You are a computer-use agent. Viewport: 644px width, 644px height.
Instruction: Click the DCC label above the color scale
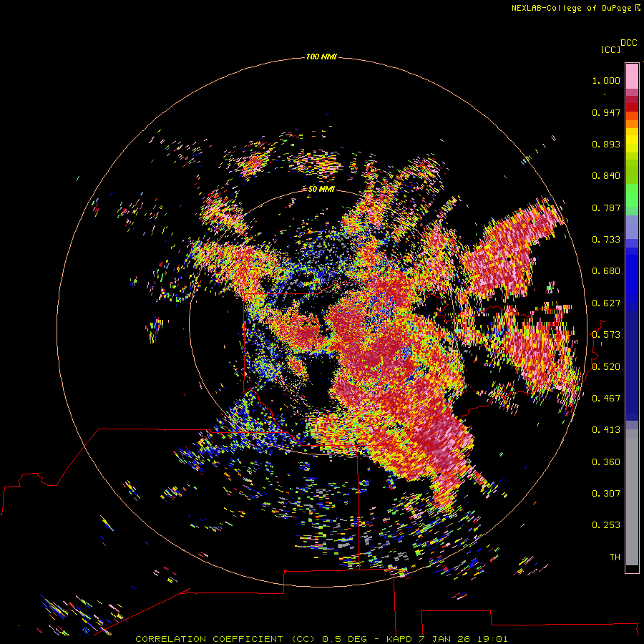(629, 43)
